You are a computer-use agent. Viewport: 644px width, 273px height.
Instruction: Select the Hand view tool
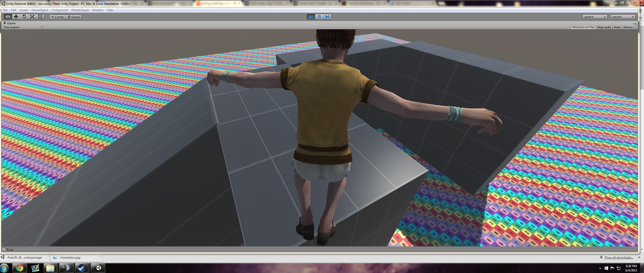click(8, 17)
